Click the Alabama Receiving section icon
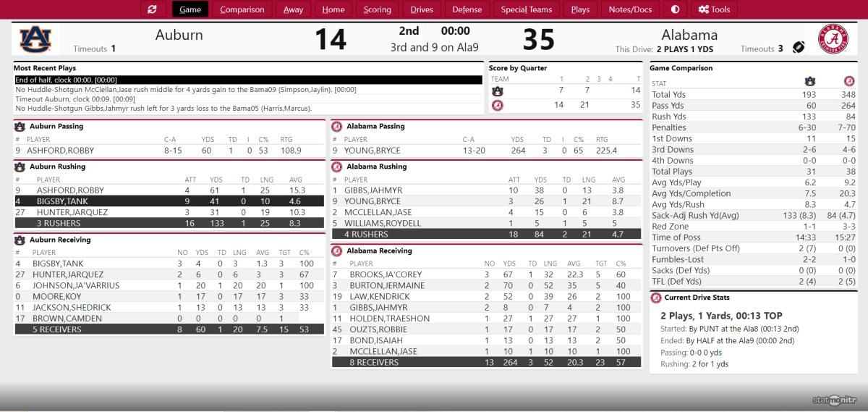 [336, 251]
